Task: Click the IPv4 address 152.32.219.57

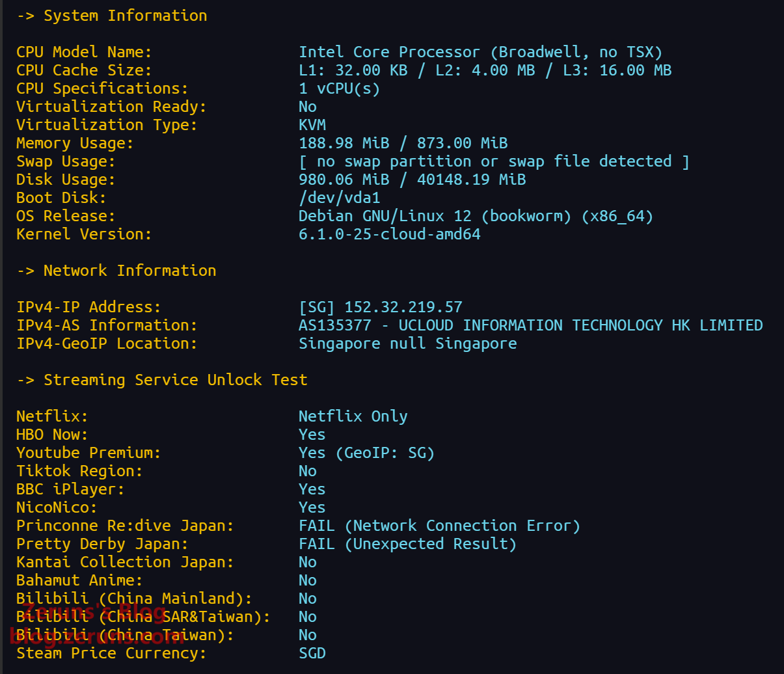Action: click(x=403, y=307)
